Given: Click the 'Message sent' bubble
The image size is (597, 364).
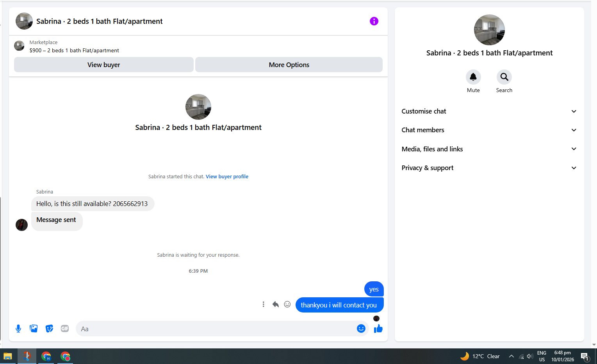Looking at the screenshot, I should tap(57, 221).
